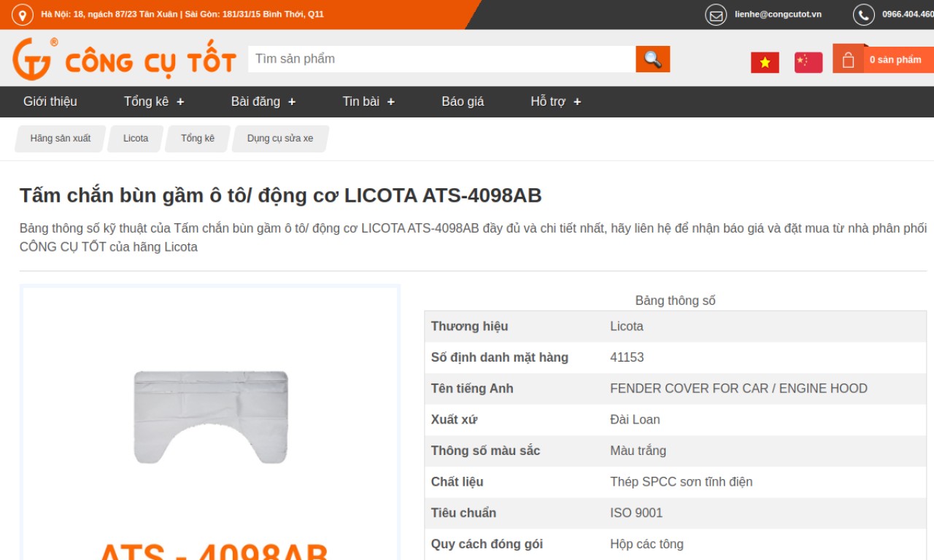
Task: Switch language with the China flag
Action: (x=808, y=63)
